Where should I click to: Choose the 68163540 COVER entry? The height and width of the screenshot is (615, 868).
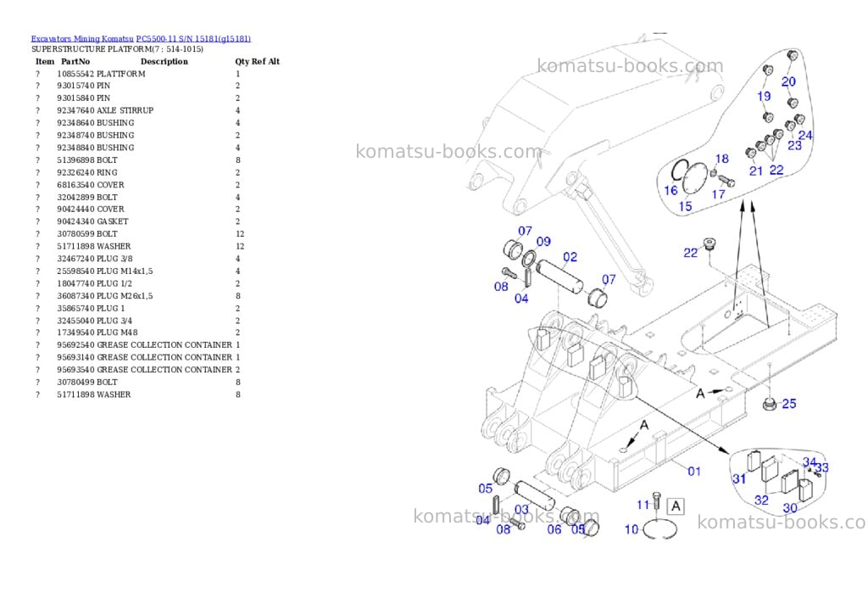pyautogui.click(x=138, y=185)
